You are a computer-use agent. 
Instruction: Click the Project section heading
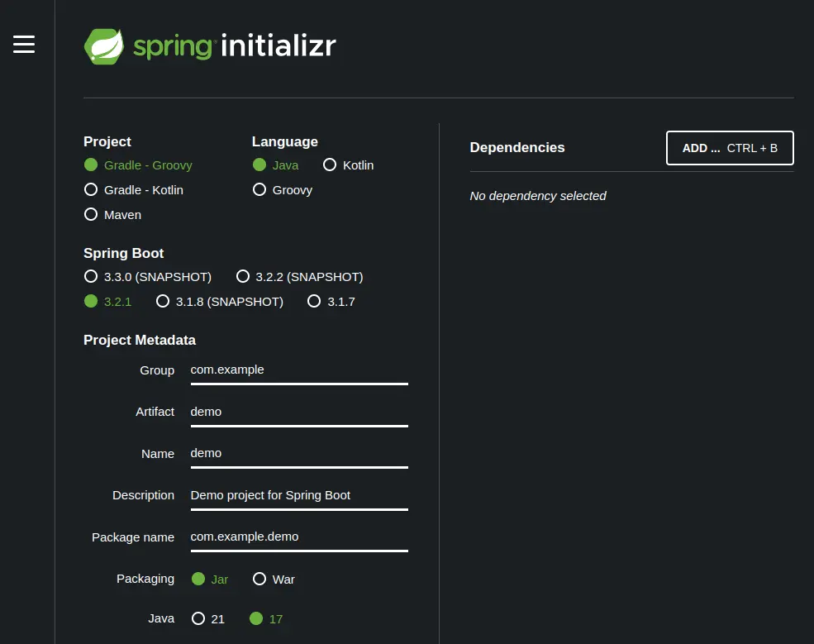(107, 142)
